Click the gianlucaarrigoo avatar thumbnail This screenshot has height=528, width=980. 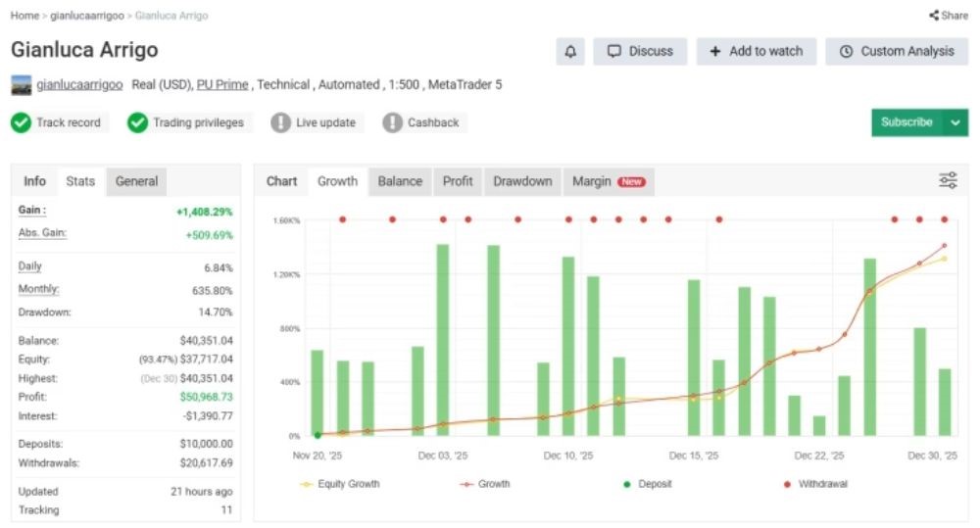click(x=22, y=85)
